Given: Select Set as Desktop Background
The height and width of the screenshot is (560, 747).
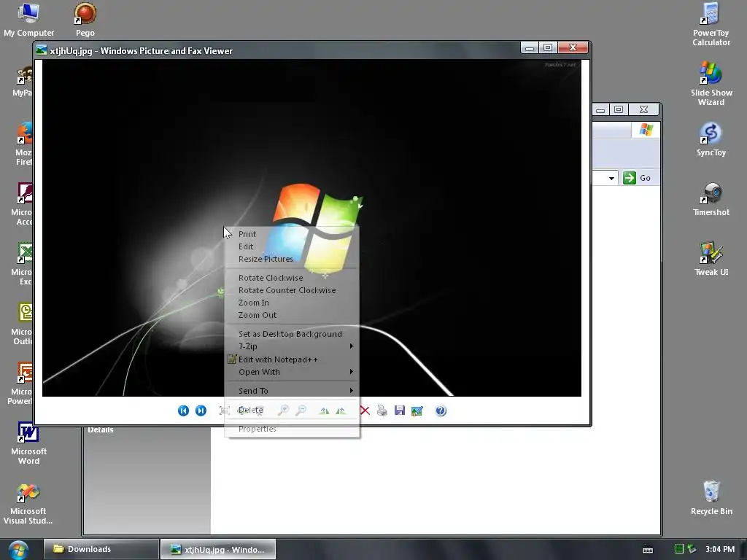Looking at the screenshot, I should tap(292, 334).
